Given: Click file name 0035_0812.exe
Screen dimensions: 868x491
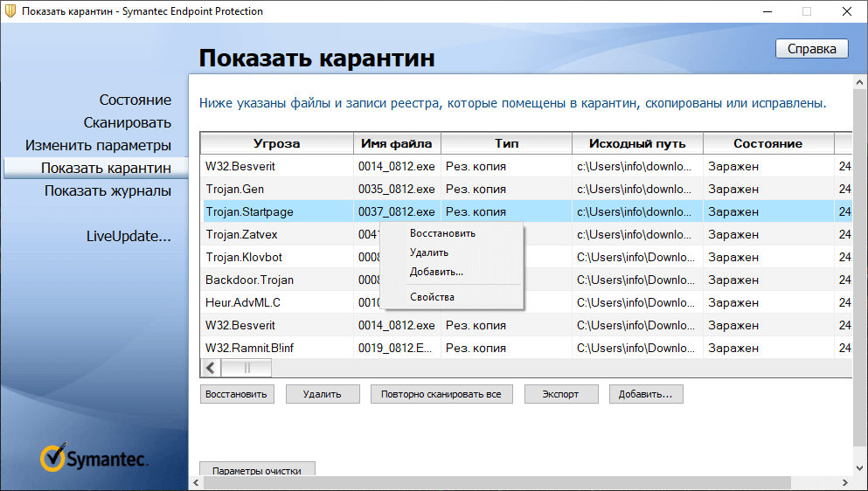Looking at the screenshot, I should click(396, 190).
